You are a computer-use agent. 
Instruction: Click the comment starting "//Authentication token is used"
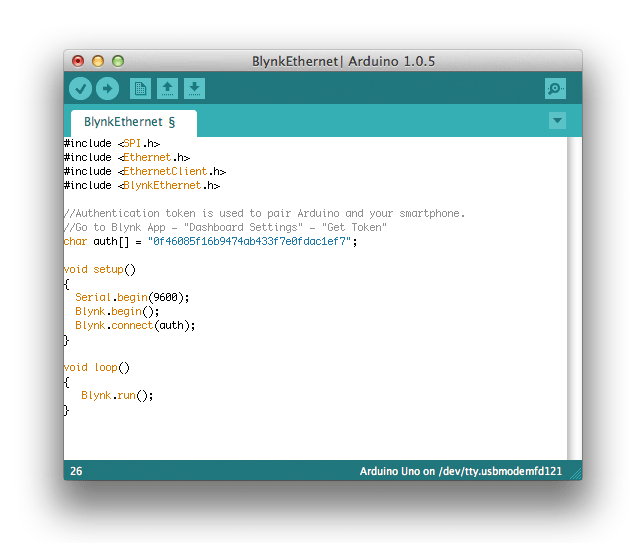click(264, 214)
